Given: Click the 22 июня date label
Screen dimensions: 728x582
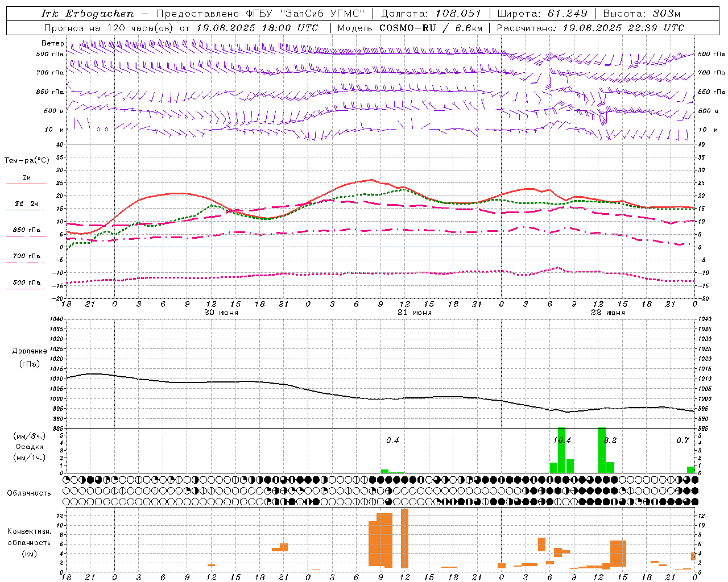Looking at the screenshot, I should point(607,313).
